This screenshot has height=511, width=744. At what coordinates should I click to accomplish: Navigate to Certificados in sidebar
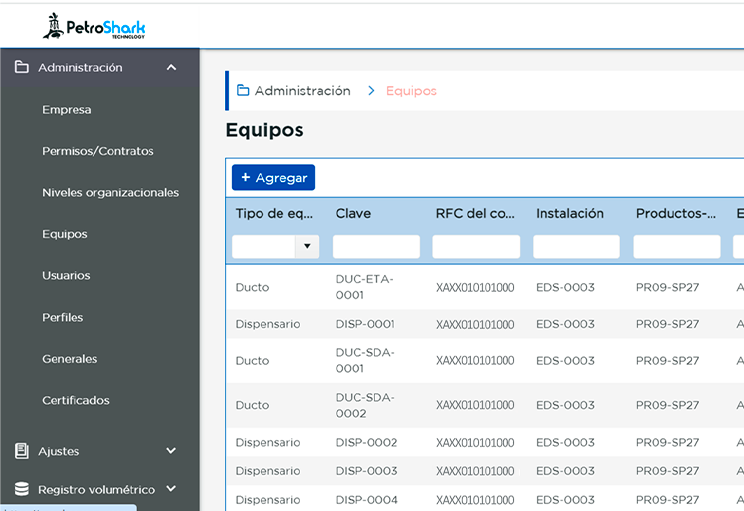click(76, 400)
